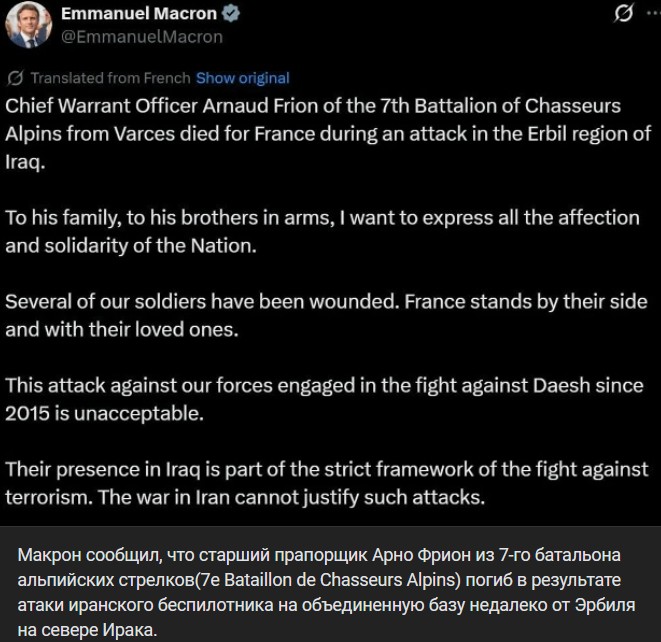Click the translation icon beside Translated from French
The width and height of the screenshot is (661, 642).
pos(15,78)
